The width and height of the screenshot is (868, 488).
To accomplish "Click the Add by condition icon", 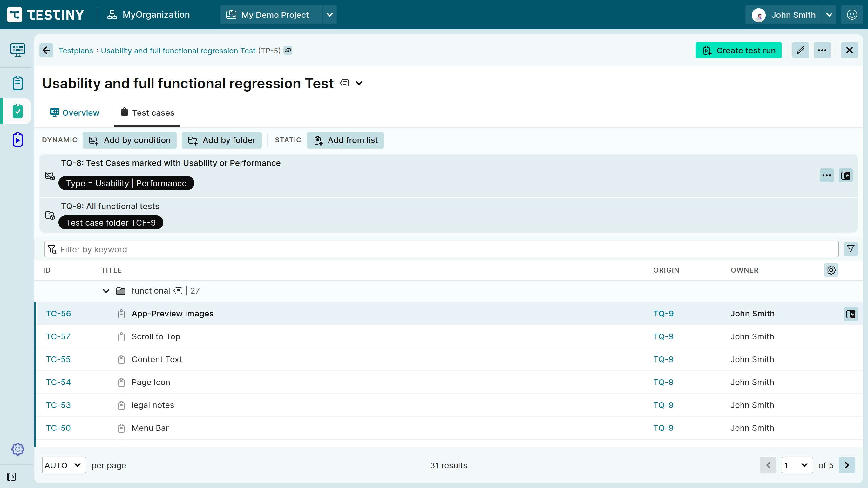I will click(x=94, y=140).
